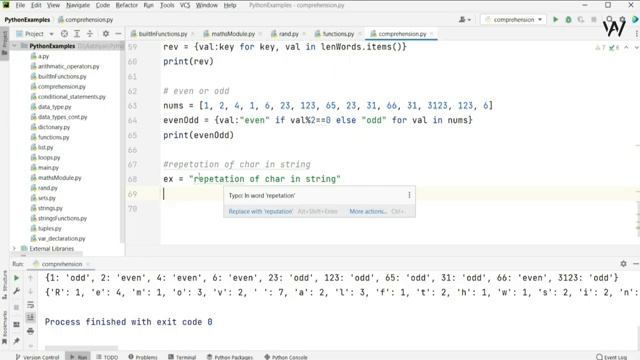
Task: Open the Refactor menu
Action: click(127, 5)
